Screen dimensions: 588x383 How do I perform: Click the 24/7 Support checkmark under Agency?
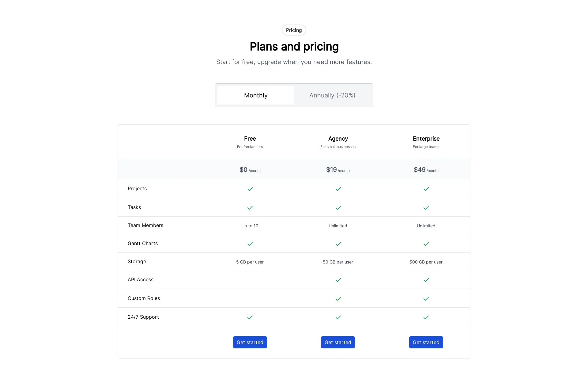[x=338, y=317]
